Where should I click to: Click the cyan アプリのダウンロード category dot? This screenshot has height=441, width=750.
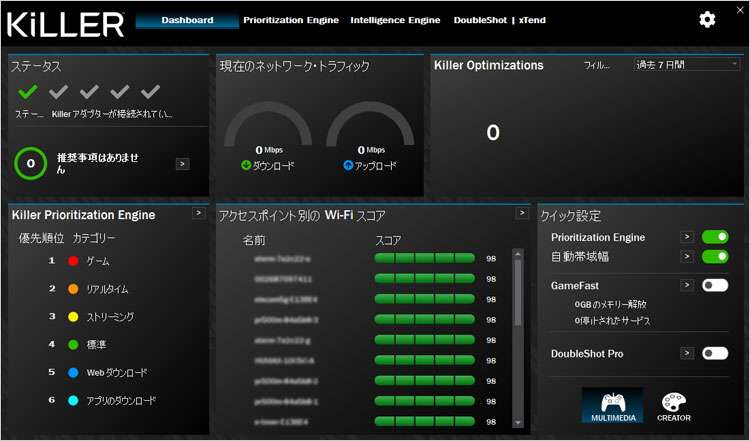pos(73,400)
